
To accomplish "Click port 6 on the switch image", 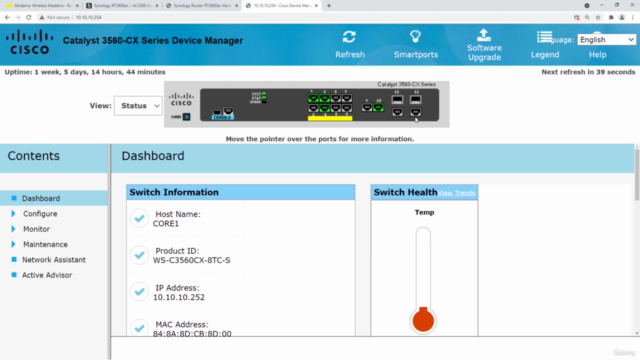I will (x=336, y=108).
